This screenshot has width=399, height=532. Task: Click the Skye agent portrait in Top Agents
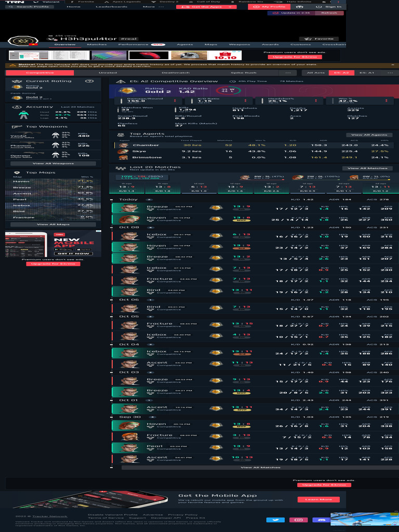[x=123, y=151]
